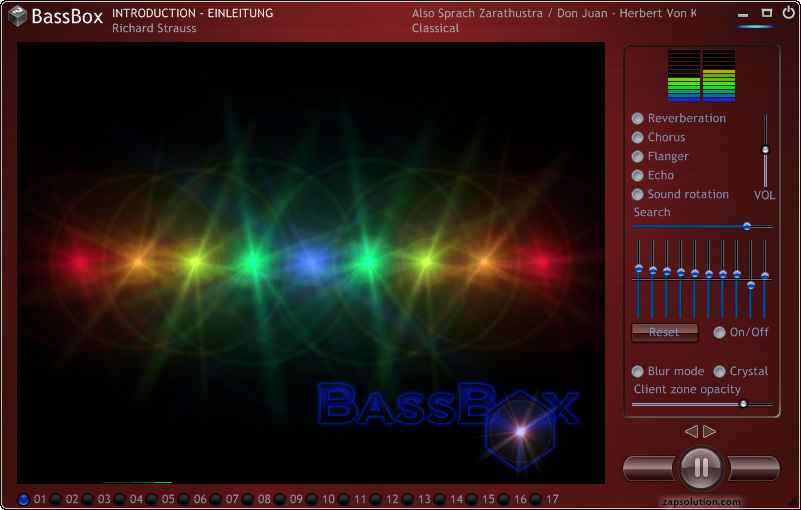Click the second equalizer band slider knob

[653, 270]
